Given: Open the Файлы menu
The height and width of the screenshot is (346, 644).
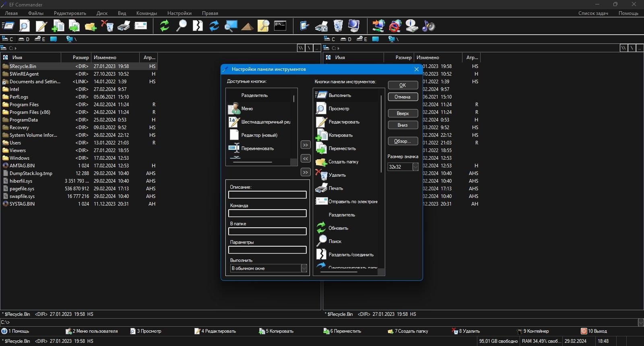Looking at the screenshot, I should coord(36,13).
